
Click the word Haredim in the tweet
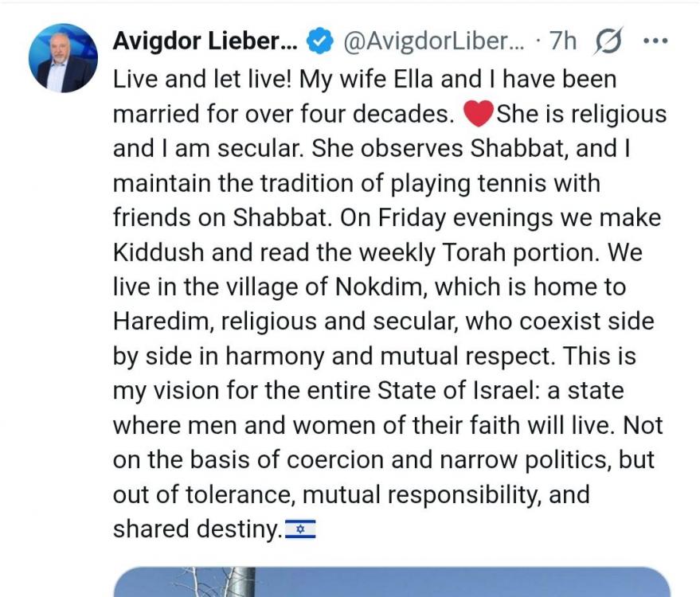[x=161, y=322]
